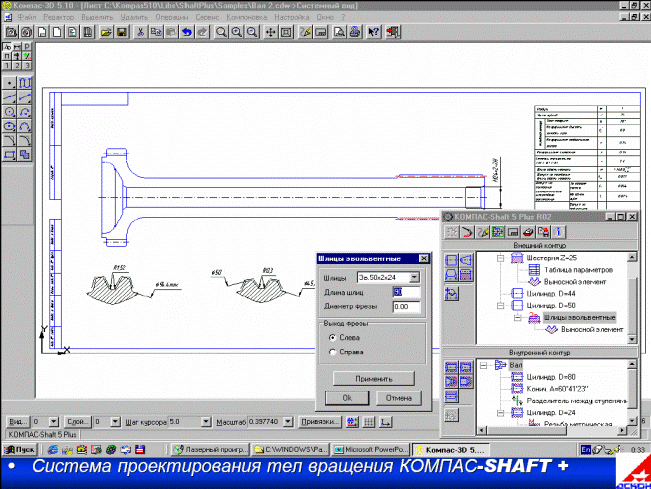This screenshot has width=651, height=489.
Task: Click the 'Вид...' button
Action: coord(18,422)
